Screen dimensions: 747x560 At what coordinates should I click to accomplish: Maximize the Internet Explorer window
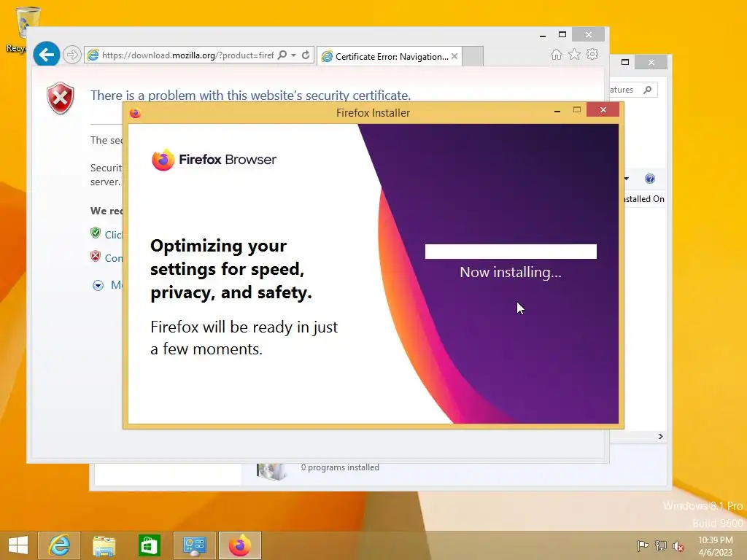[562, 35]
